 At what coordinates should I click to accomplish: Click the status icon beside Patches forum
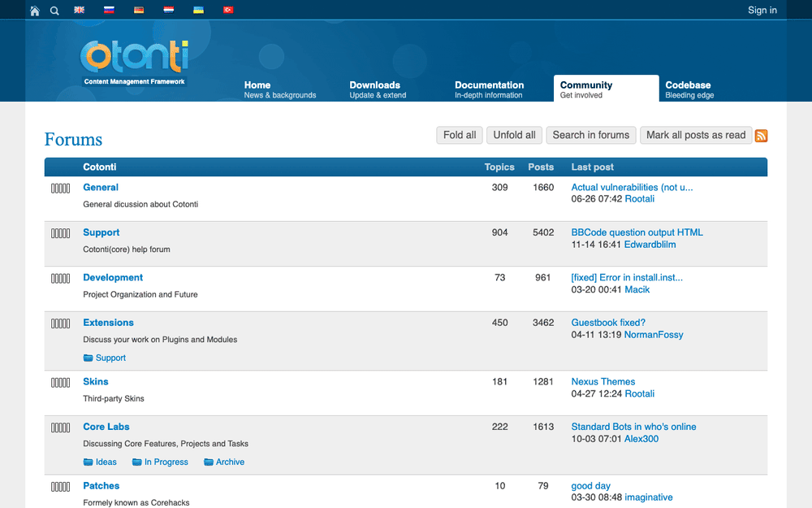tap(61, 487)
